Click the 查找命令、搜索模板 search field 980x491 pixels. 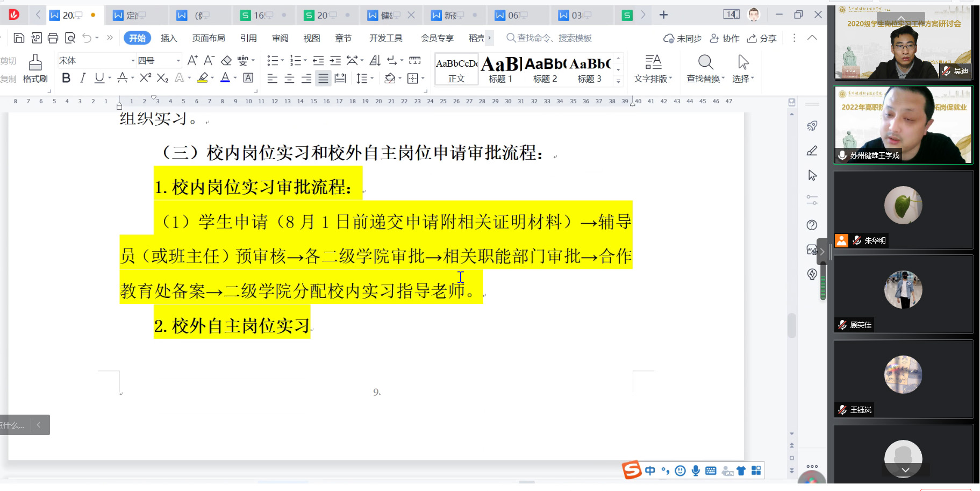554,38
